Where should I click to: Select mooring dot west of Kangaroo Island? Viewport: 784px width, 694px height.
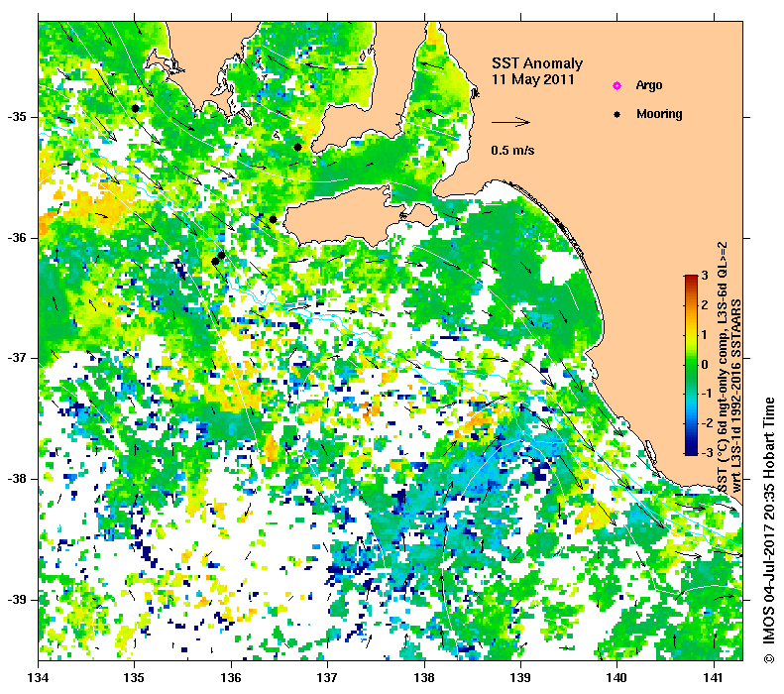pos(273,219)
